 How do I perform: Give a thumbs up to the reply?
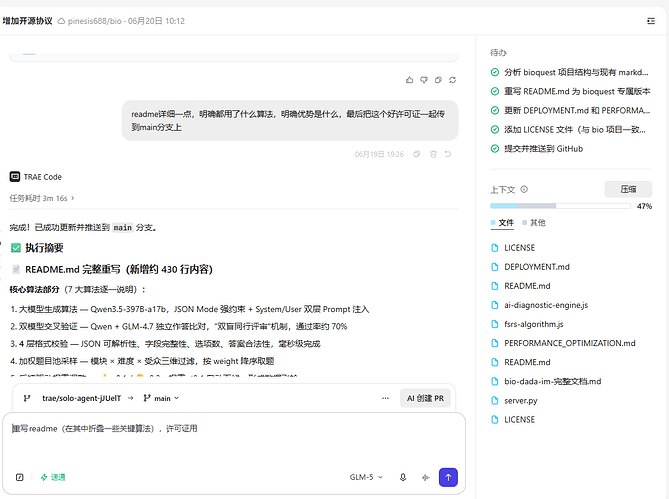click(x=410, y=80)
